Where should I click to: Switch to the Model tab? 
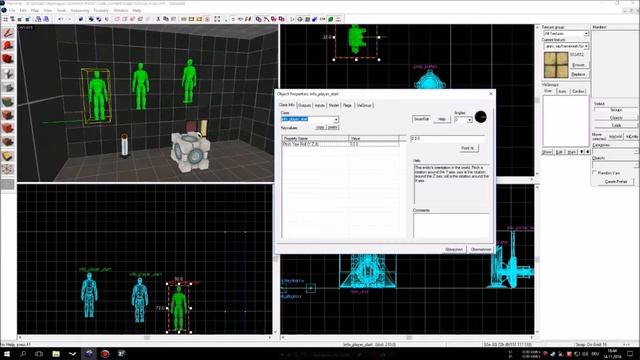point(334,105)
